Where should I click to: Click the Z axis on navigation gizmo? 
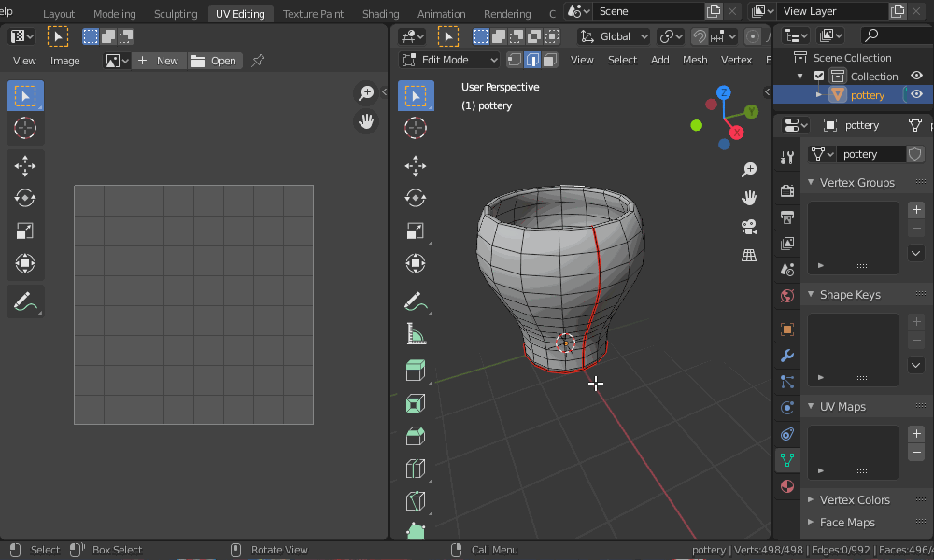723,92
